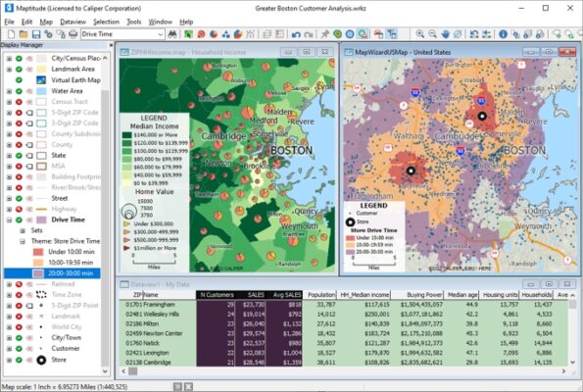583x392 pixels.
Task: Show the County layer
Action: point(19,145)
